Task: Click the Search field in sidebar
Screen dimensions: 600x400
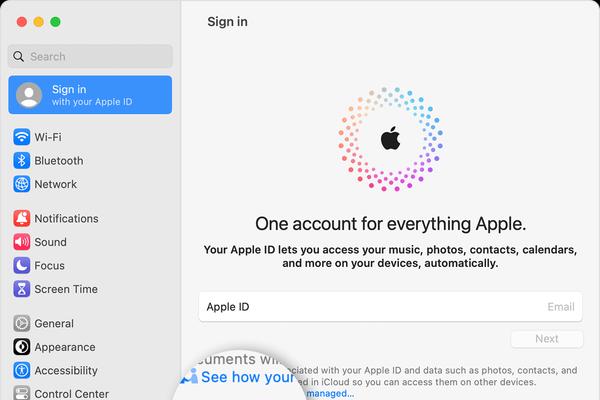Action: (90, 57)
